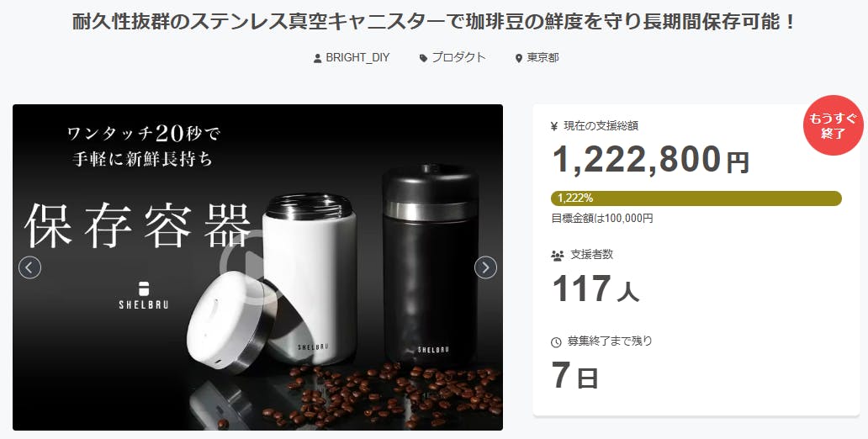Open the プロダクト category link

point(458,57)
